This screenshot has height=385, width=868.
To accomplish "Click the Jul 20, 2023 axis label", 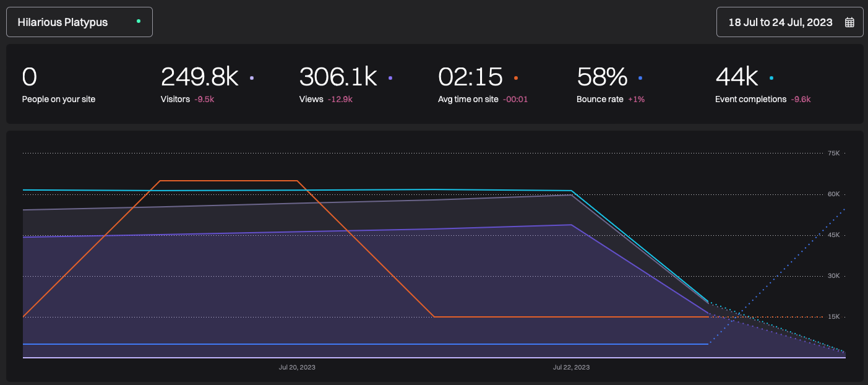I will tap(297, 367).
